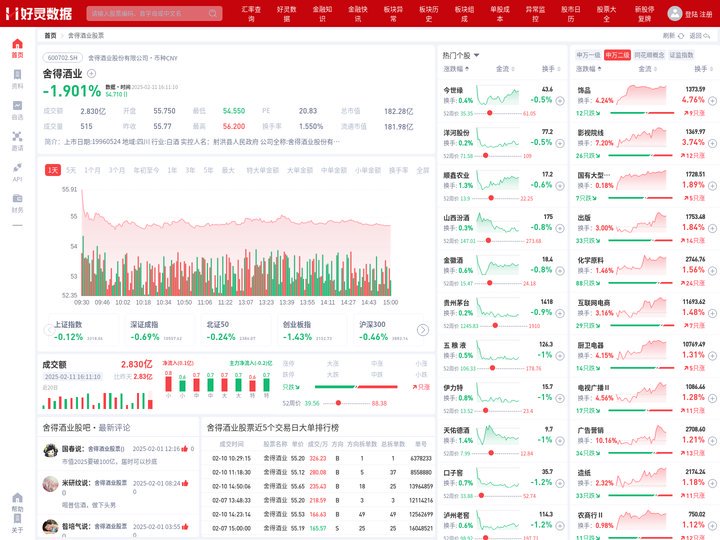Viewport: 720px width, 540px height.
Task: Add 山西汾酒 using its plus icon
Action: coord(560,228)
